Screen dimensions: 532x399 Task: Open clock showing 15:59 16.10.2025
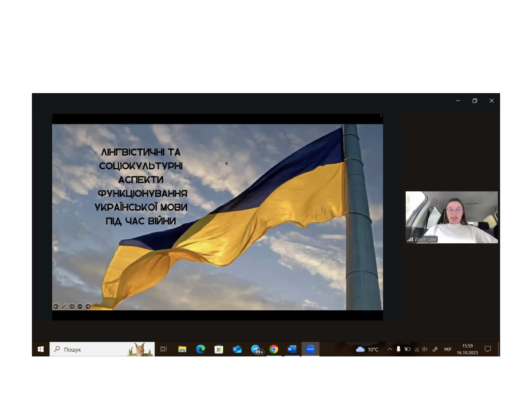point(467,349)
